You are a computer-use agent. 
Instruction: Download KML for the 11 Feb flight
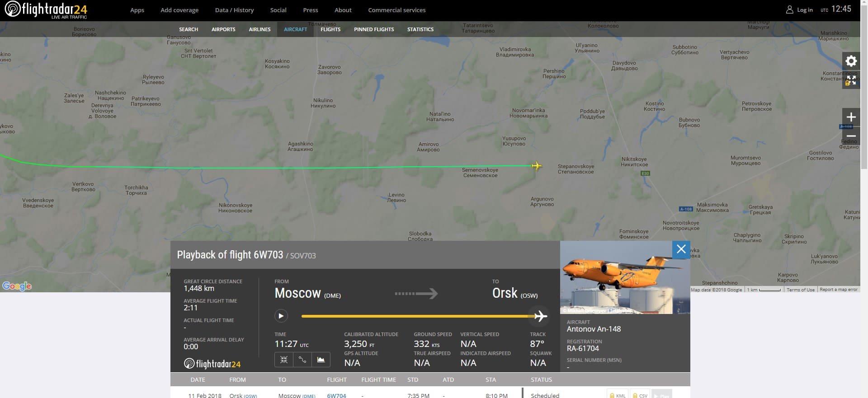pos(617,395)
